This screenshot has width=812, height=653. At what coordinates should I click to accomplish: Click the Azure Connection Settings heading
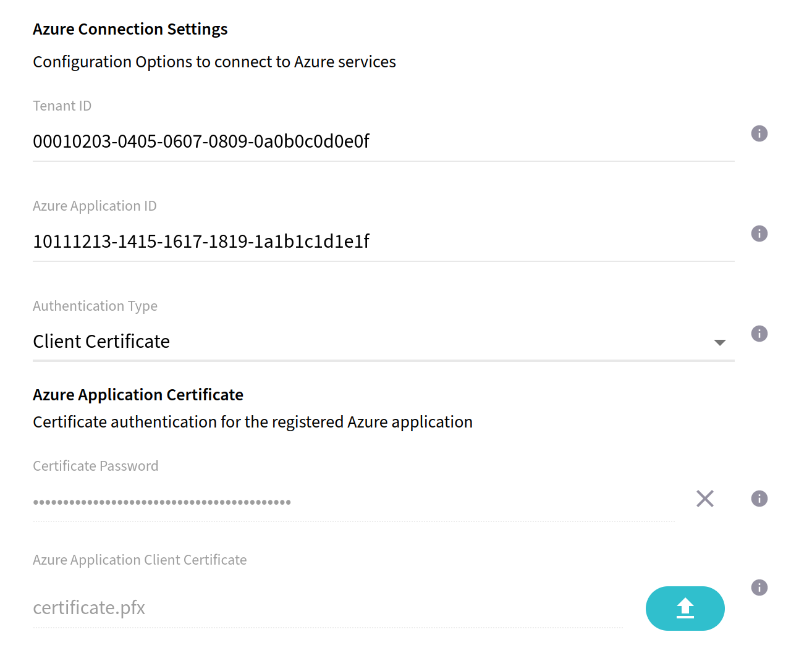(x=130, y=29)
